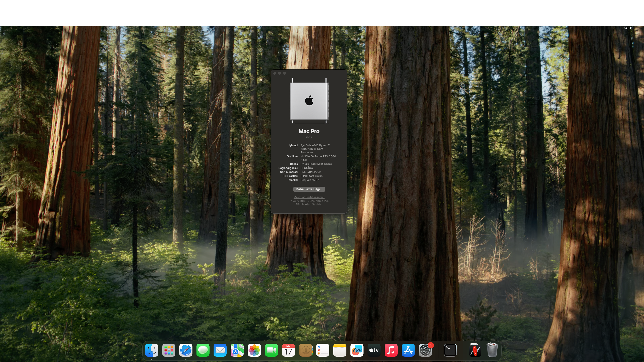
Task: Open System Settings with the red badge
Action: pyautogui.click(x=425, y=350)
